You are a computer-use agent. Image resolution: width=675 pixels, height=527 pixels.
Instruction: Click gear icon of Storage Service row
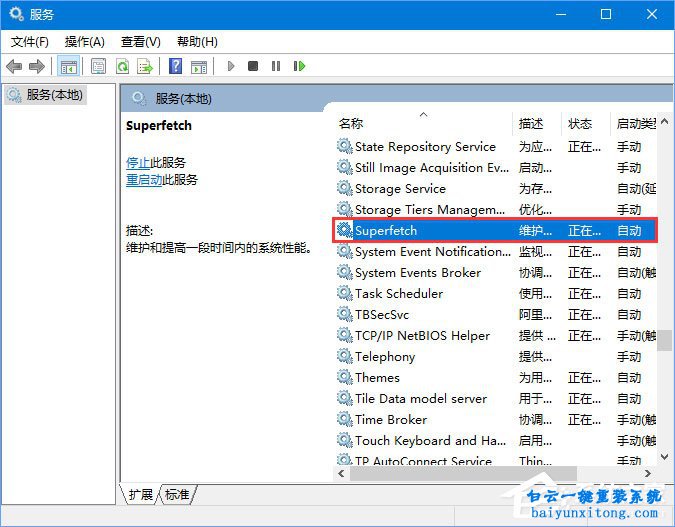pos(344,188)
